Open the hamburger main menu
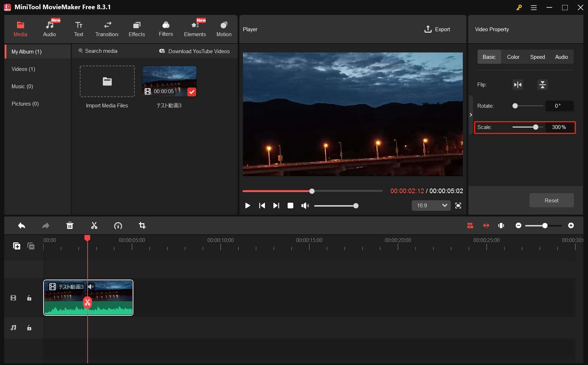This screenshot has height=365, width=588. pyautogui.click(x=534, y=7)
